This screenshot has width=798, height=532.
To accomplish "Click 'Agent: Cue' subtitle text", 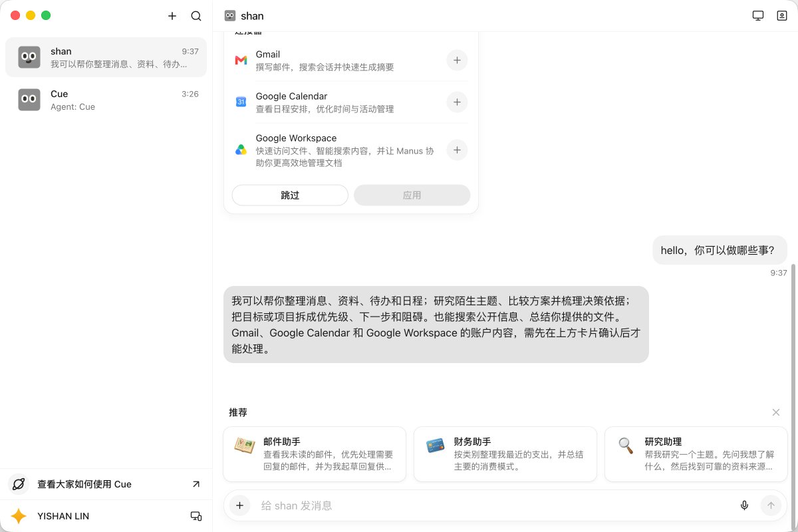I will coord(72,106).
